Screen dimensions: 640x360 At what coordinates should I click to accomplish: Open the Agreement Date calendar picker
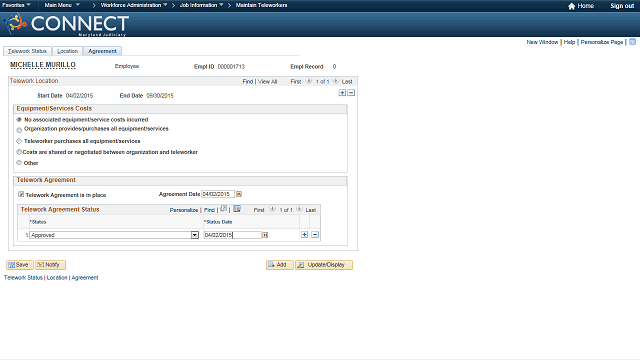coord(239,194)
